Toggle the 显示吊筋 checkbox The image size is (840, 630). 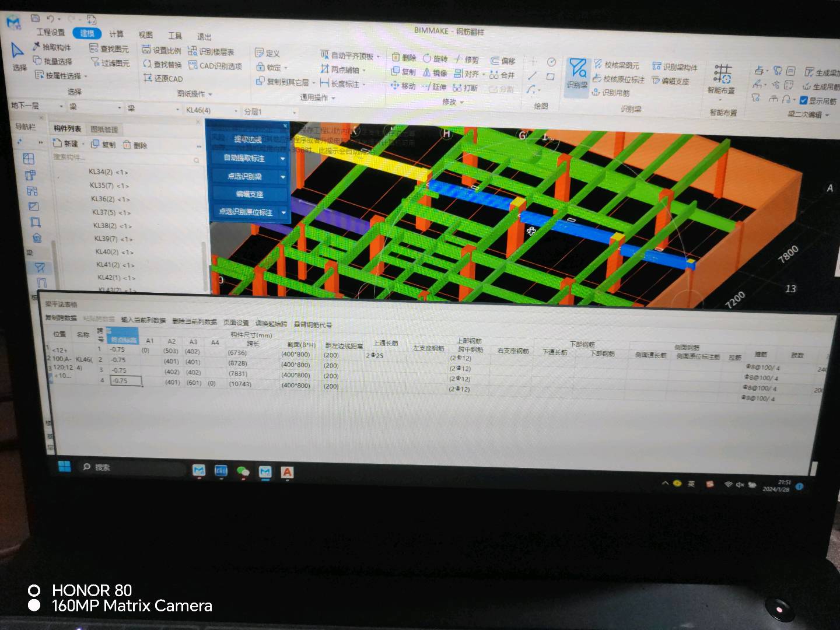pyautogui.click(x=804, y=100)
